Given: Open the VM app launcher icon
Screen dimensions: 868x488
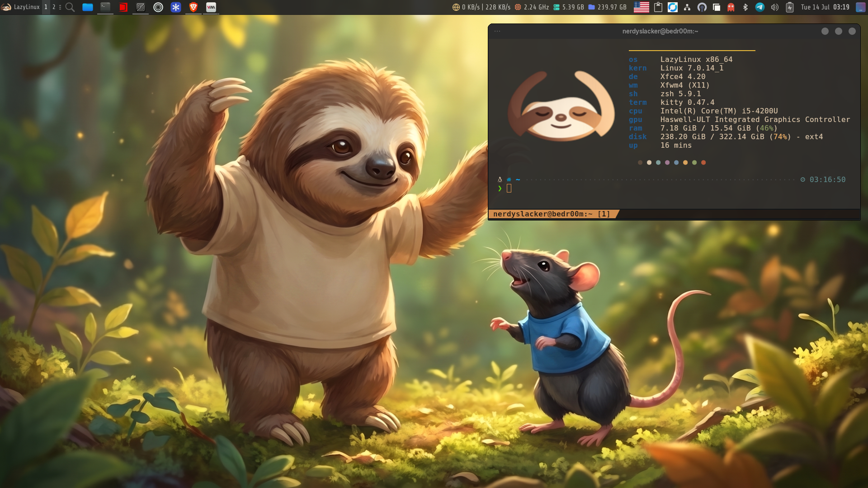Looking at the screenshot, I should coord(211,7).
